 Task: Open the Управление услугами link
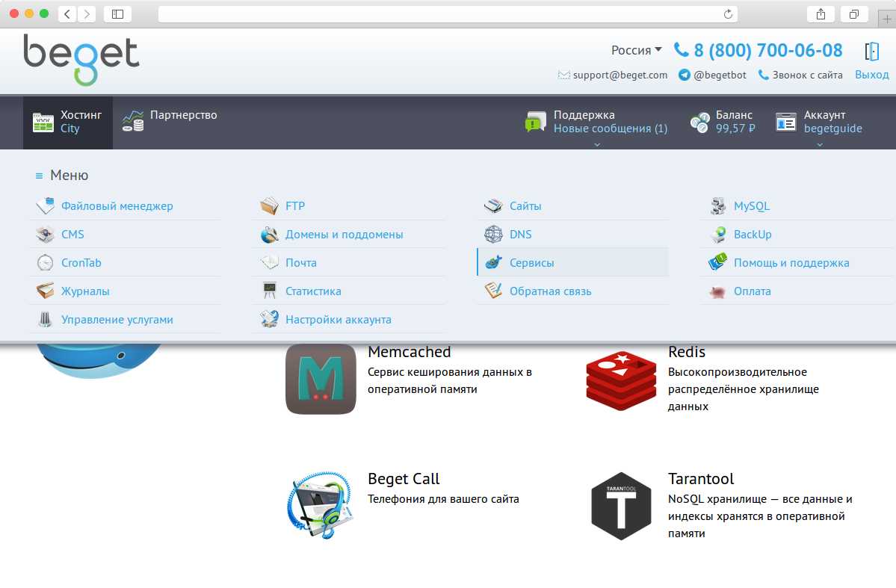(x=117, y=320)
